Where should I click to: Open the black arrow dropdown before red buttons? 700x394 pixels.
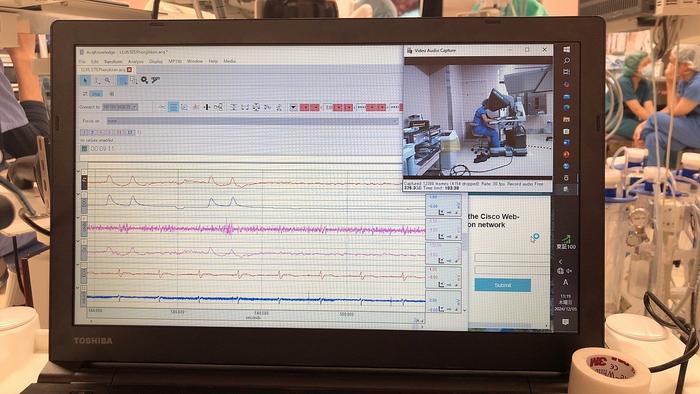click(293, 107)
